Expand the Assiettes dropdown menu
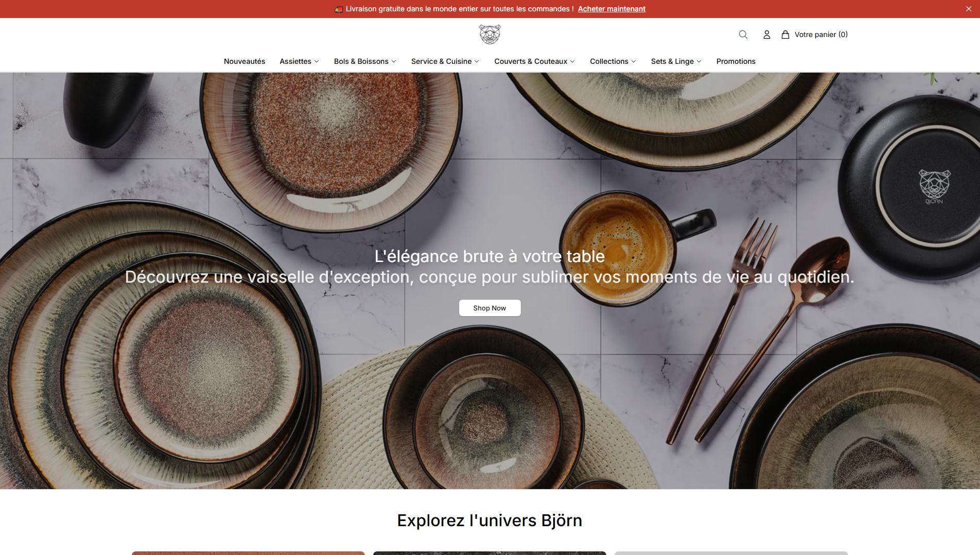This screenshot has width=980, height=555. coord(299,61)
